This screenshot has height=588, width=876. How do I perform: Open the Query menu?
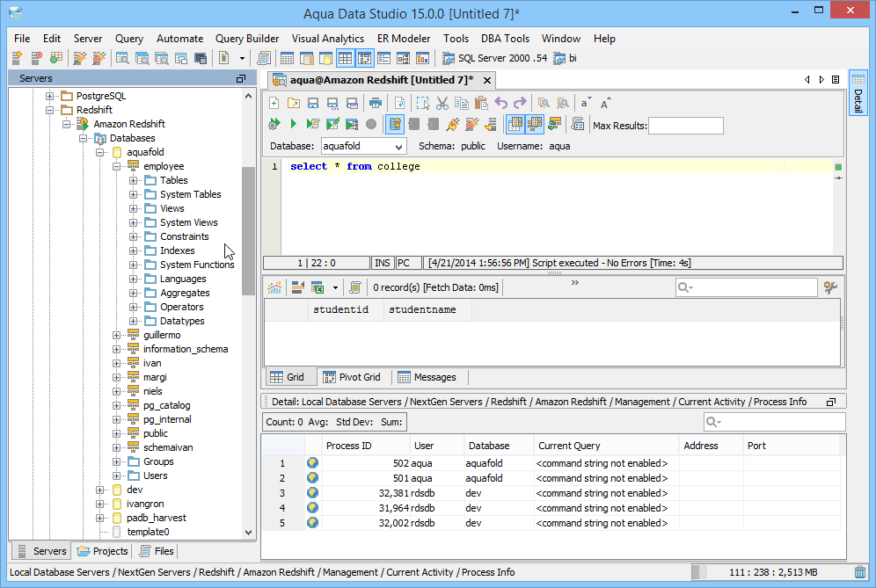tap(129, 39)
